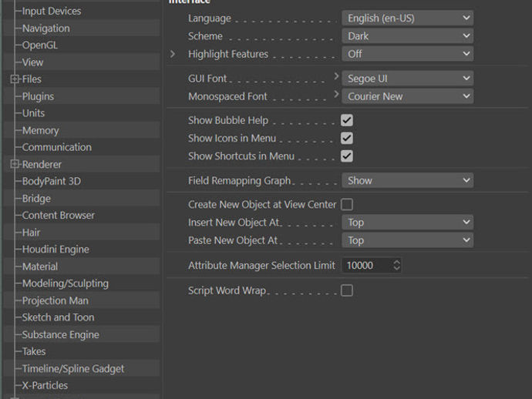This screenshot has height=399, width=532.
Task: Select the Plugins category
Action: point(38,96)
